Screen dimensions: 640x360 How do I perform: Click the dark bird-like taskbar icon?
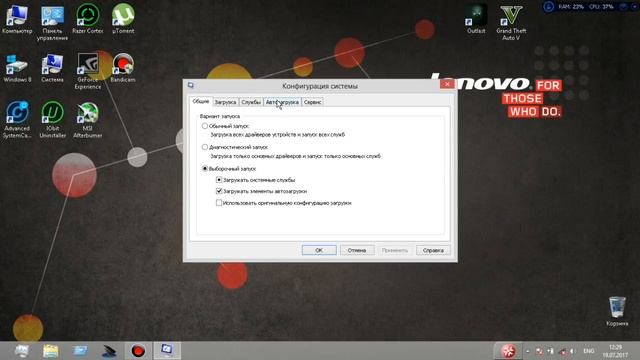coord(109,351)
